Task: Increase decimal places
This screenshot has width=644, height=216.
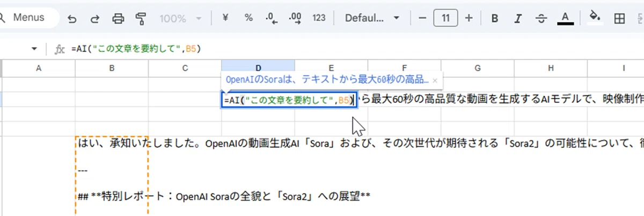Action: pyautogui.click(x=295, y=18)
